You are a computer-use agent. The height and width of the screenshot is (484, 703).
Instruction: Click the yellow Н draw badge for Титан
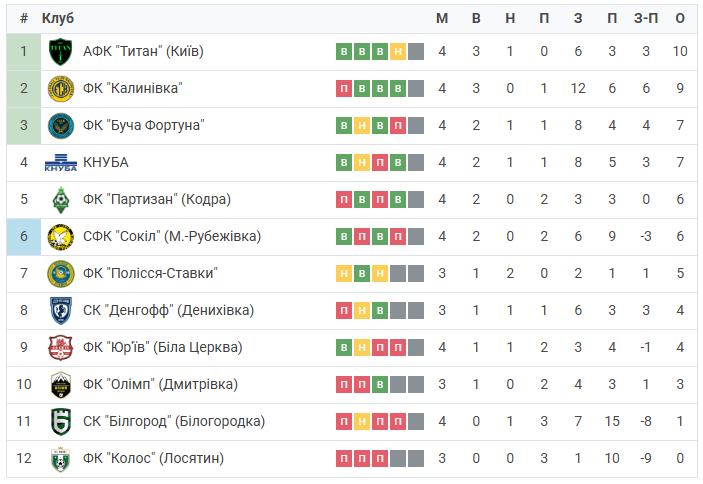[x=398, y=52]
